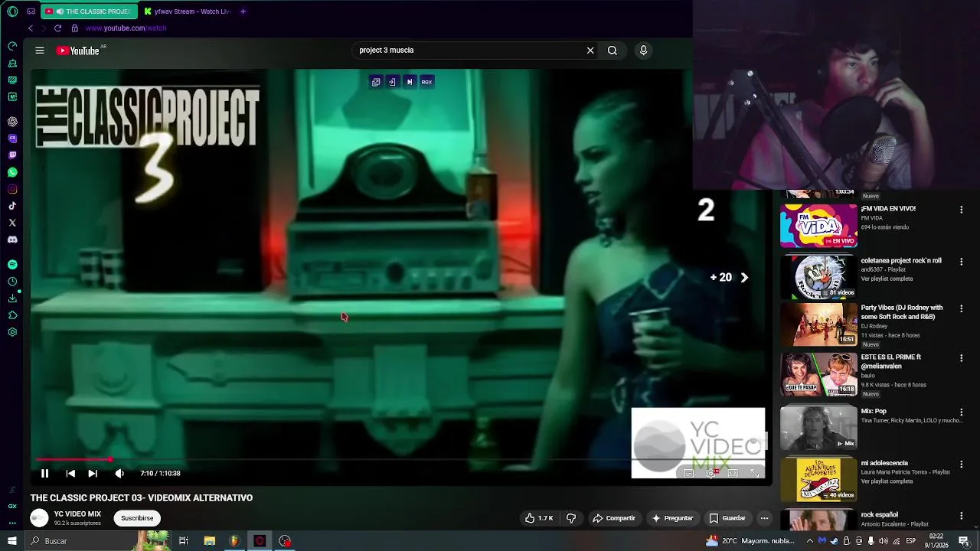Open extensions cube icon in sidebar
Viewport: 980px width, 551px height.
point(12,315)
